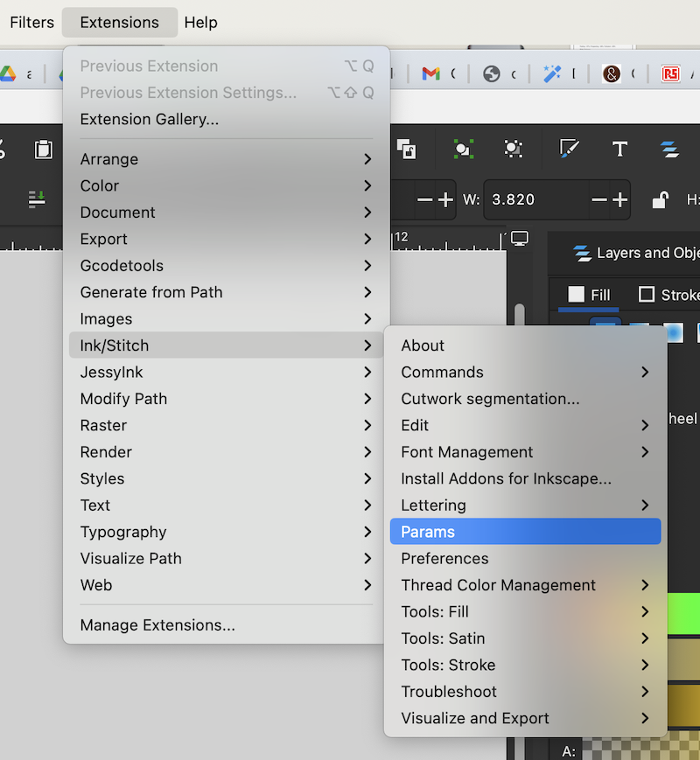Expand Font Management submenu
The height and width of the screenshot is (760, 700).
525,452
